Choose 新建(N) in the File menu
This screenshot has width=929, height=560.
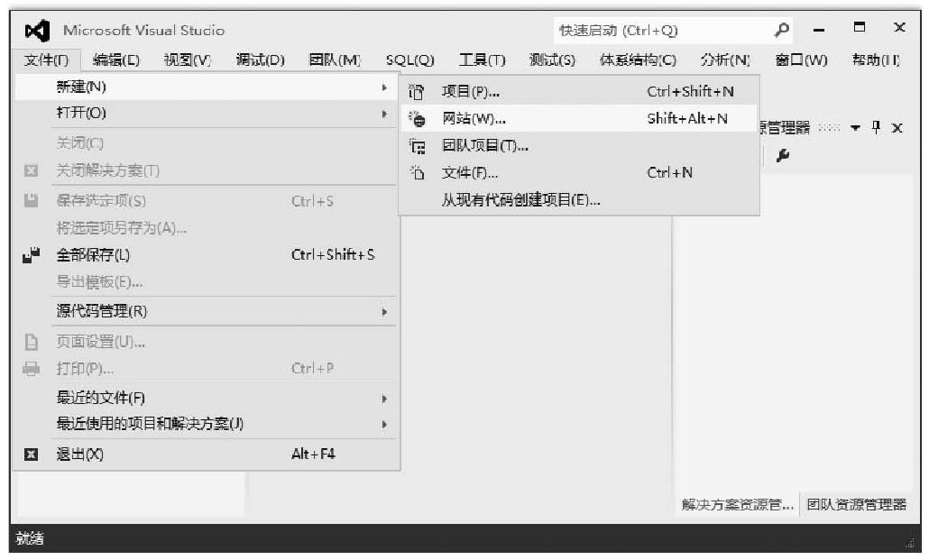[x=206, y=87]
